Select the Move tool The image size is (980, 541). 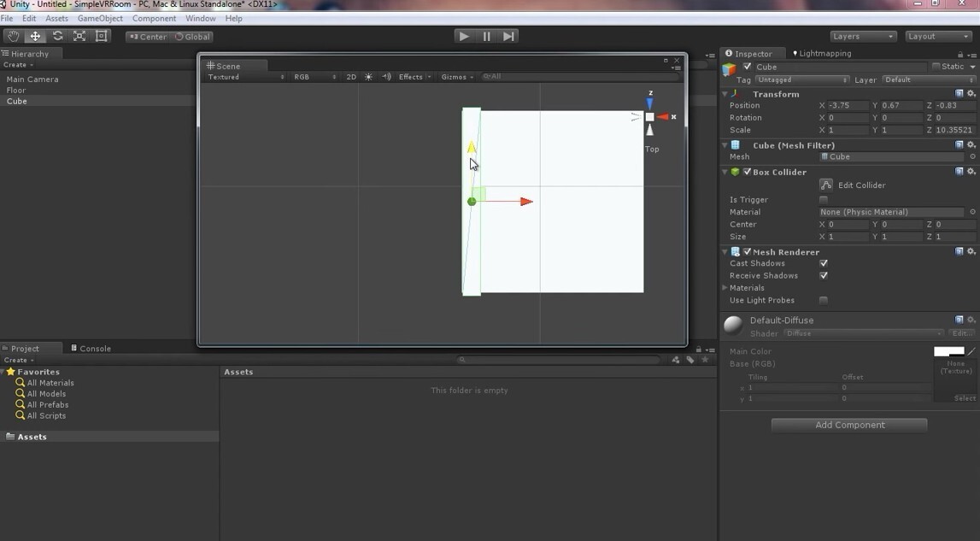pos(34,36)
